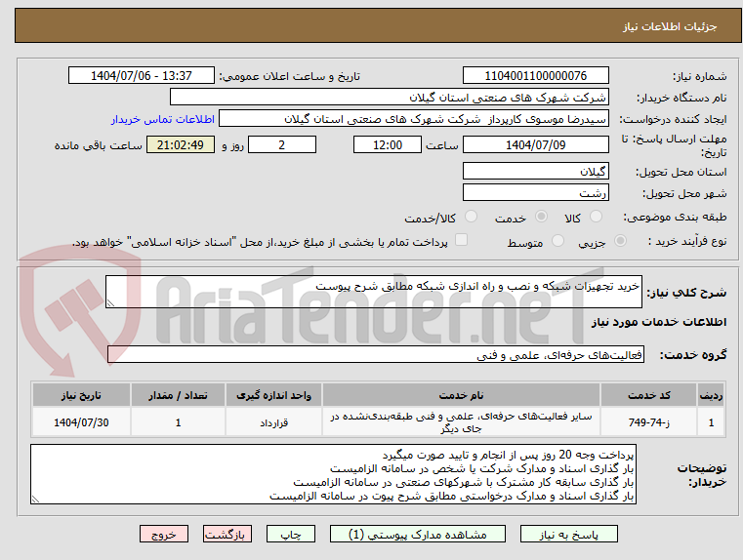Click the service name cell سایر فعالیت‌های حرفه‌ای
Viewport: 743px width, 560px height.
tap(461, 422)
